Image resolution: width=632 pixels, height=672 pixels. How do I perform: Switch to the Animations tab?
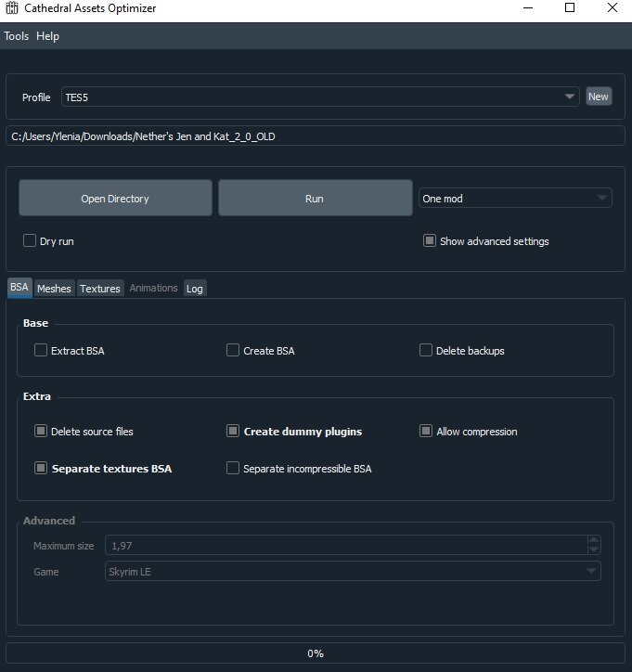point(153,288)
